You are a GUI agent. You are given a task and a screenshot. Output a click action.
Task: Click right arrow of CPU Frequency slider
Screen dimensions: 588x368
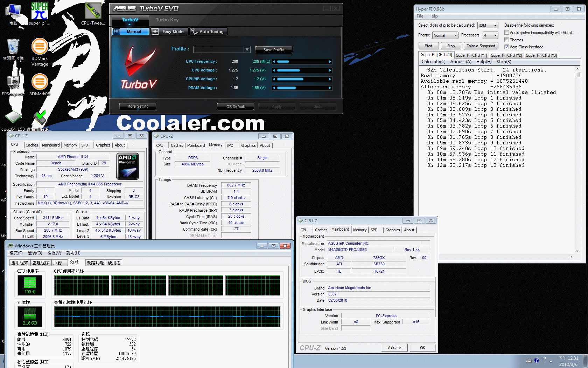point(330,62)
